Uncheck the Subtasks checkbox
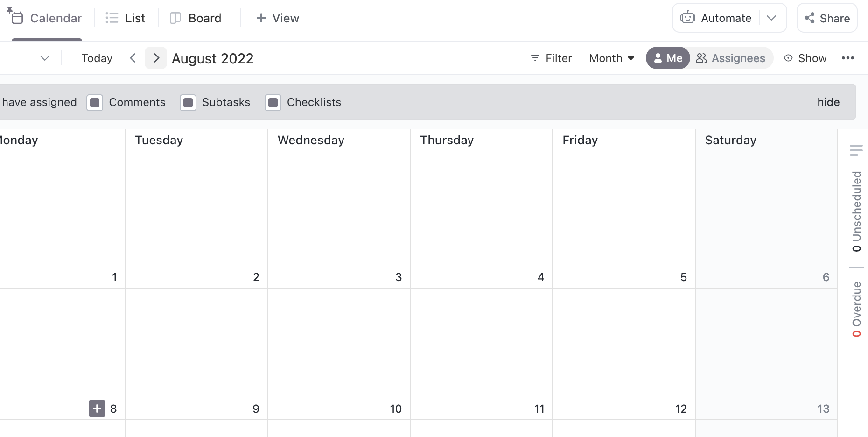Image resolution: width=868 pixels, height=437 pixels. 189,102
